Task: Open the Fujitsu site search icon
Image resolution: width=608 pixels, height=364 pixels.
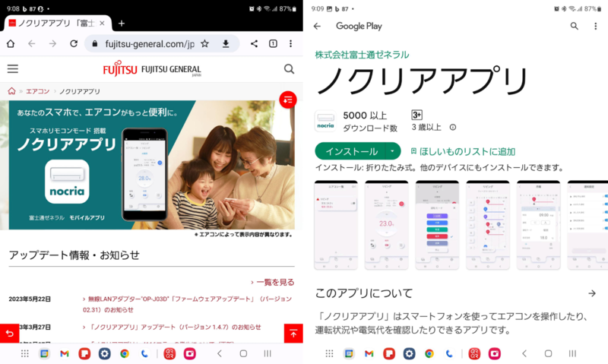Action: point(289,69)
